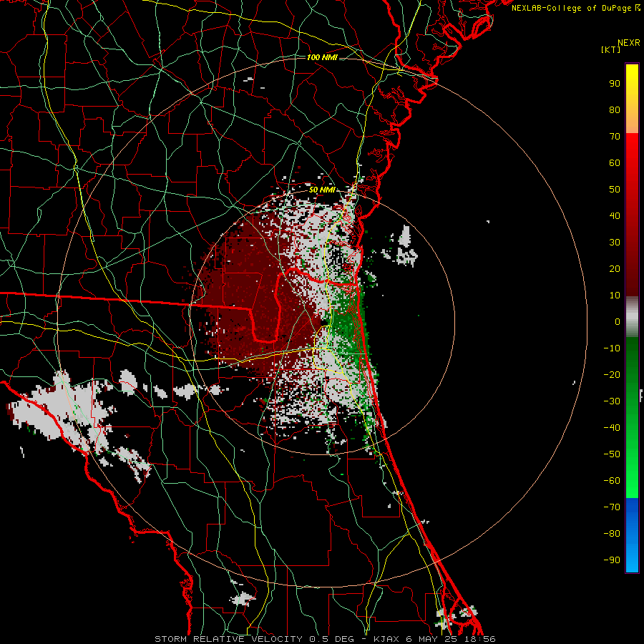This screenshot has height=644, width=644.
Task: Pick the -70 legend value
Action: click(612, 507)
